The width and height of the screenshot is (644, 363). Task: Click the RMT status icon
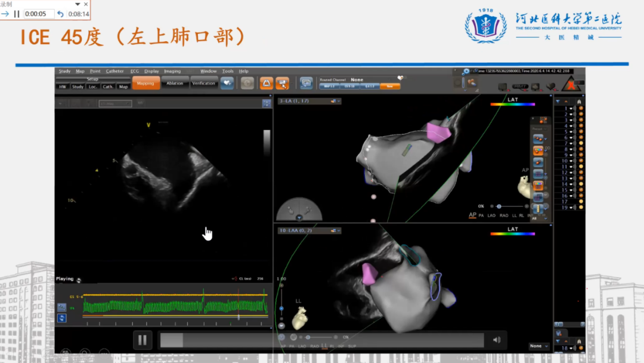coord(521,87)
